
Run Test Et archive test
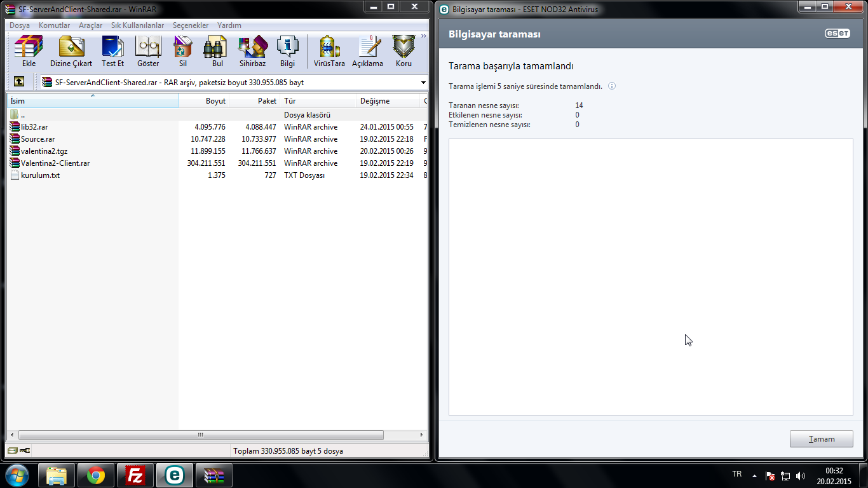112,51
